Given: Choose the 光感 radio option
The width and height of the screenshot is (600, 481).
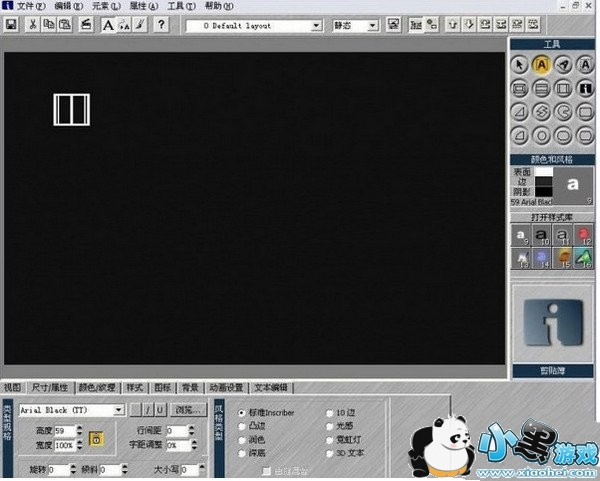Looking at the screenshot, I should point(331,425).
